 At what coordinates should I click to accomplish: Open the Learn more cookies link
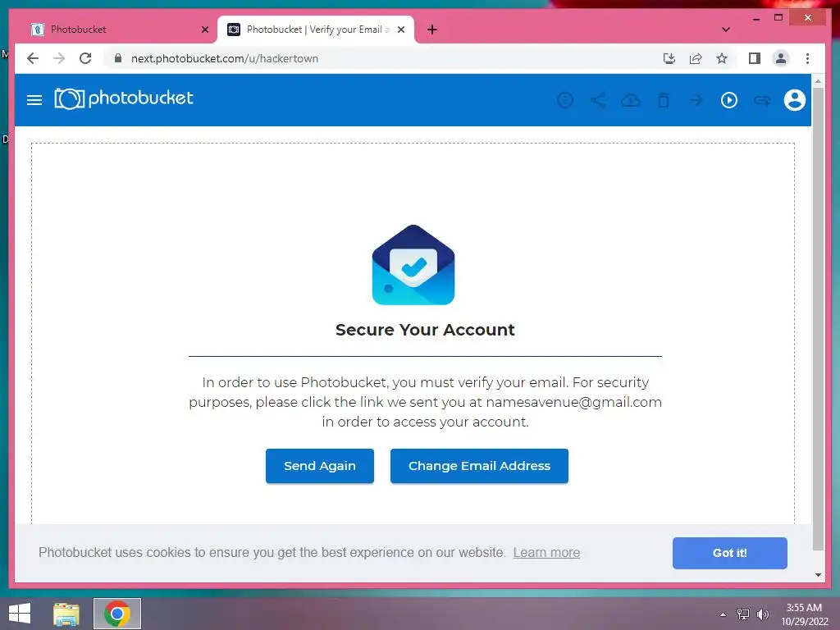pyautogui.click(x=546, y=552)
